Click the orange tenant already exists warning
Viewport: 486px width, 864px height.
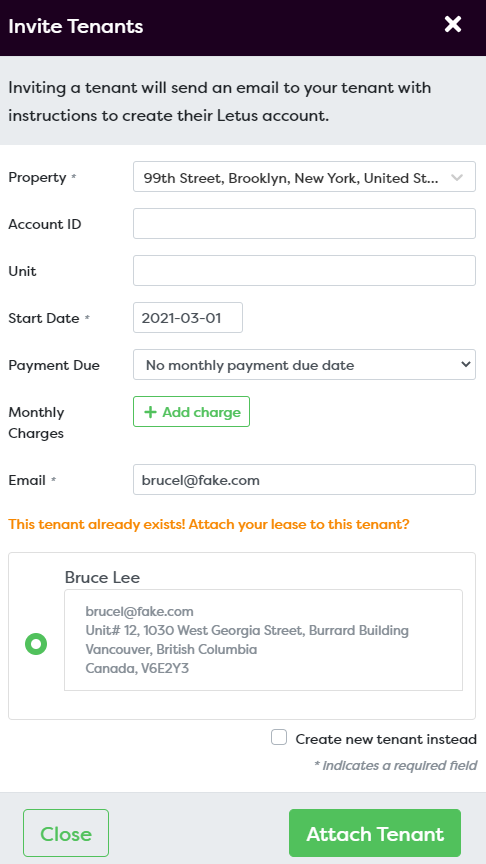point(209,524)
